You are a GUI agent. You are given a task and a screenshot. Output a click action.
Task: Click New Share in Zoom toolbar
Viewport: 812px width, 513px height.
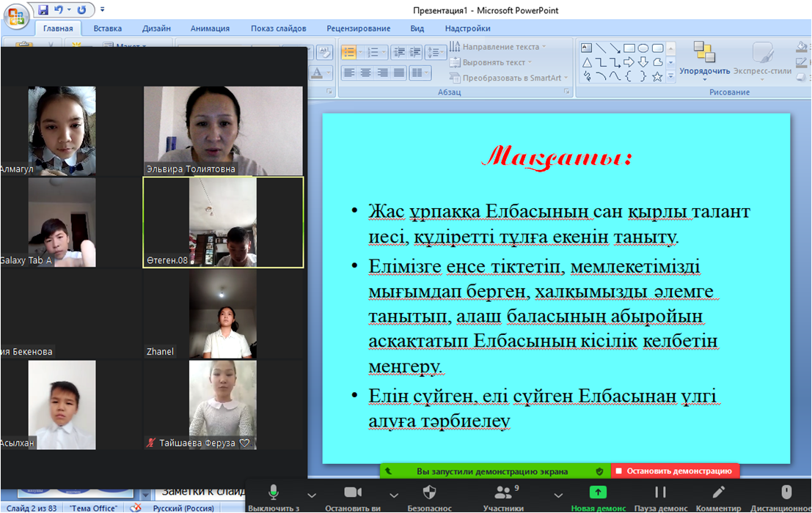pyautogui.click(x=599, y=492)
